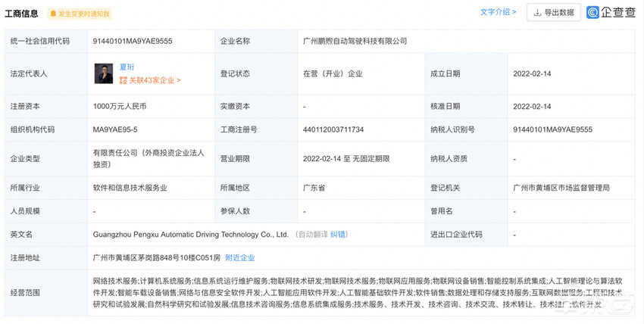
Task: Click the 核准日期 value 2022-02-14
Action: 532,107
